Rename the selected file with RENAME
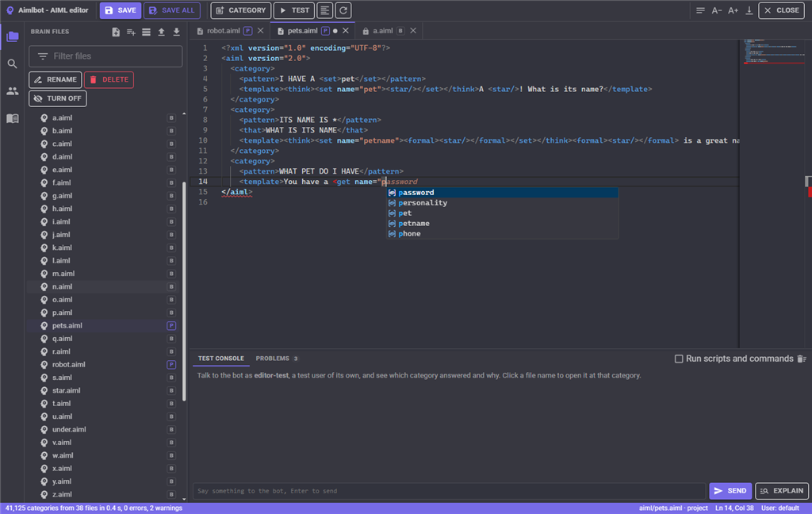Image resolution: width=812 pixels, height=514 pixels. [55, 80]
